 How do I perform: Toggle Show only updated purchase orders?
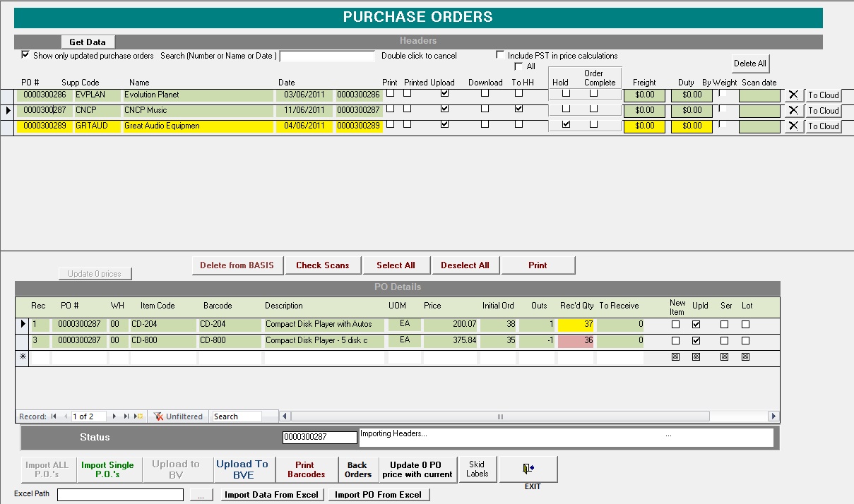(x=25, y=55)
